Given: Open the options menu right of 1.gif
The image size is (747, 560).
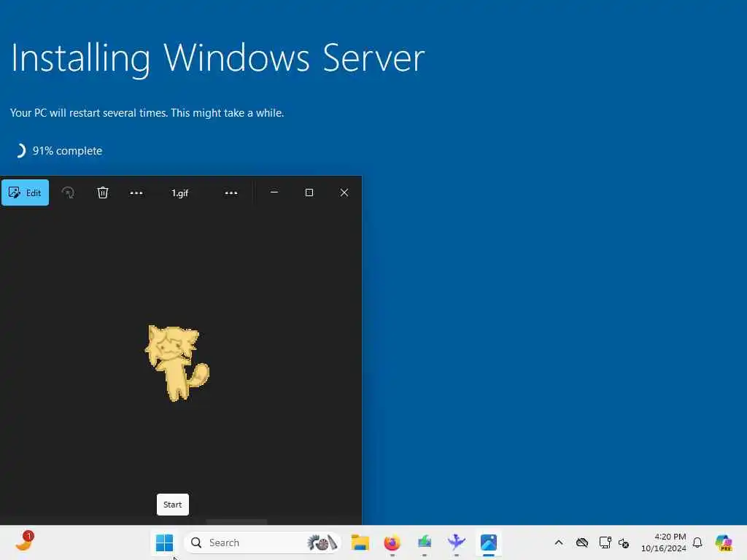Looking at the screenshot, I should (x=231, y=192).
